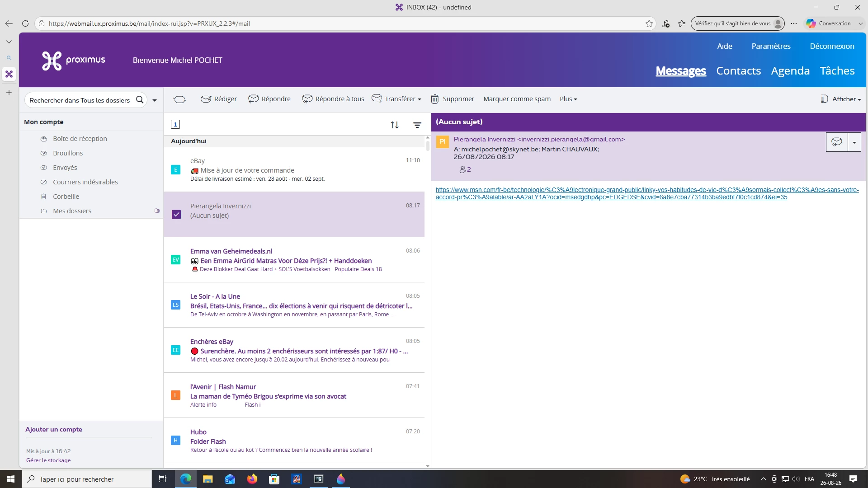Open the Windows Start menu
The width and height of the screenshot is (868, 488).
point(11,479)
